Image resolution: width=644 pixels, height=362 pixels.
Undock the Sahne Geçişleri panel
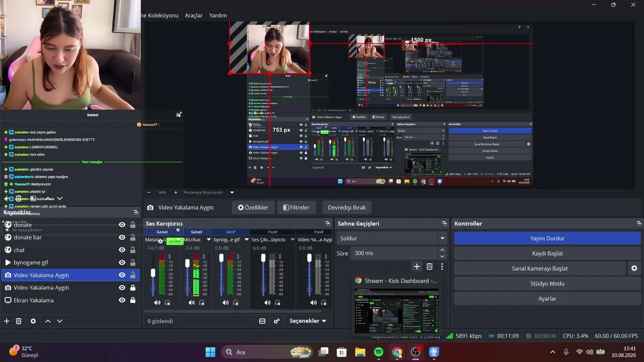(x=444, y=224)
